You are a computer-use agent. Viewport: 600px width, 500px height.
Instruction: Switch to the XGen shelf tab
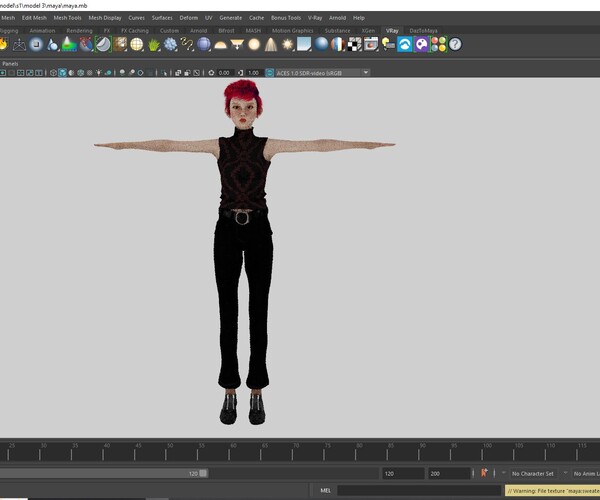pyautogui.click(x=368, y=31)
